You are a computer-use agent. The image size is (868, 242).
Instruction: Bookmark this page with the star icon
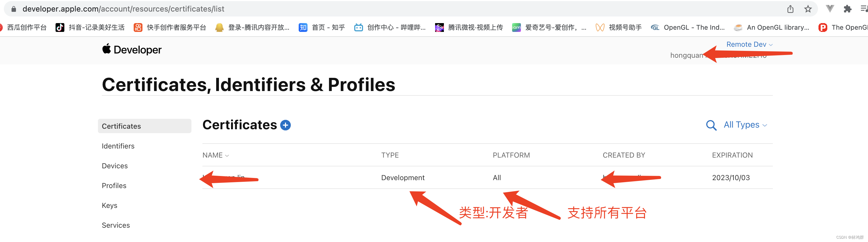[808, 9]
